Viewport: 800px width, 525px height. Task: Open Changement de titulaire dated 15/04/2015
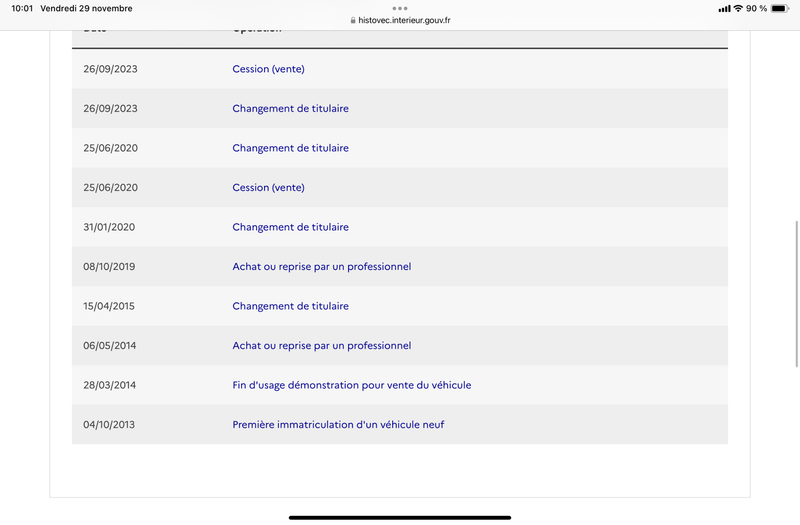290,306
